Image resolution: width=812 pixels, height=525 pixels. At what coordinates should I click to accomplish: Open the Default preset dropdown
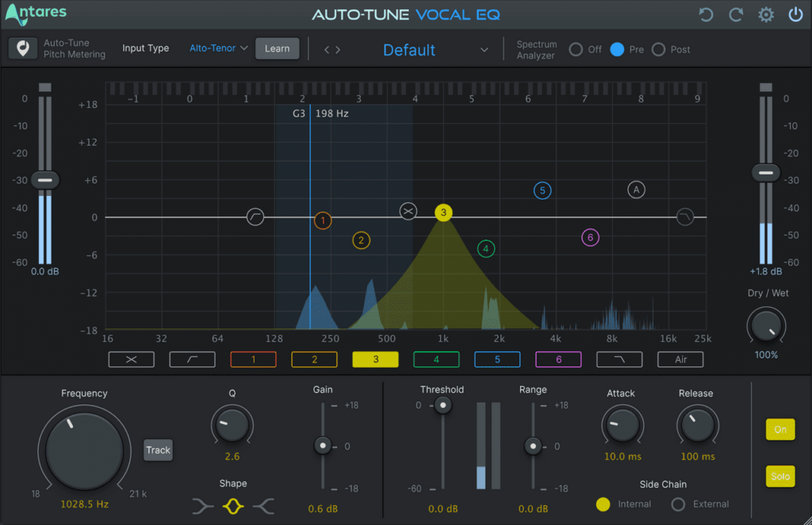click(x=435, y=50)
